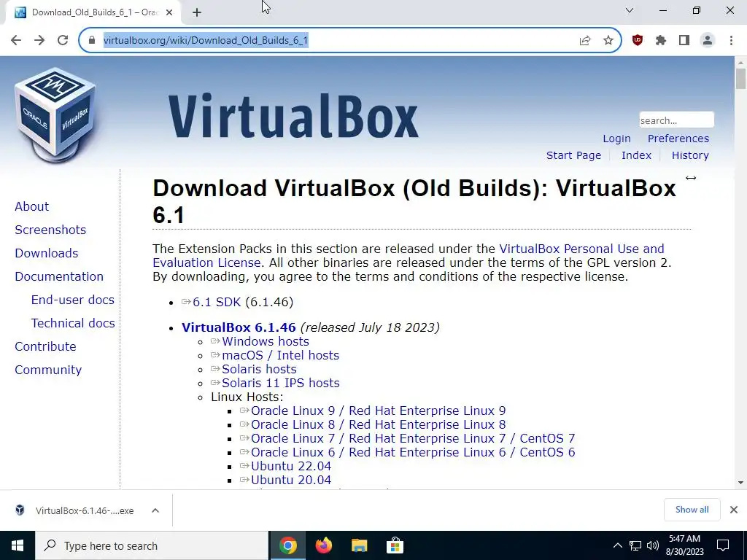This screenshot has height=560, width=747.
Task: Click the VirtualBox cube logo
Action: pos(54,116)
